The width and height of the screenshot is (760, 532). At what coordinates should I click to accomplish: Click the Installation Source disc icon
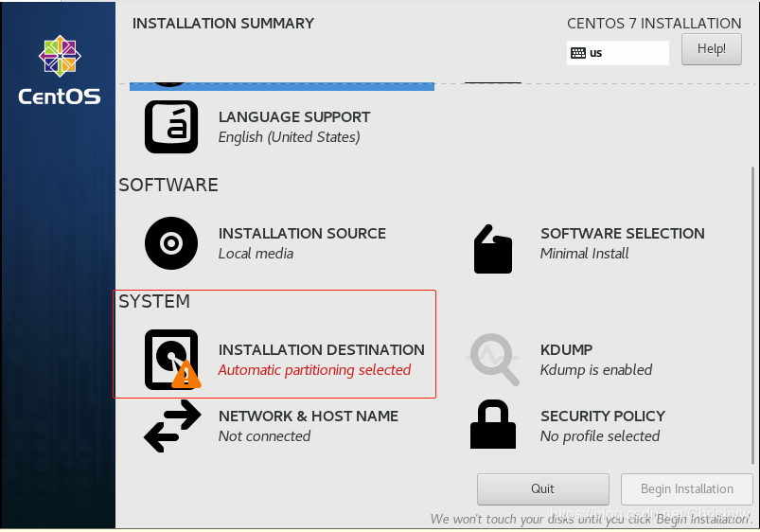point(171,243)
